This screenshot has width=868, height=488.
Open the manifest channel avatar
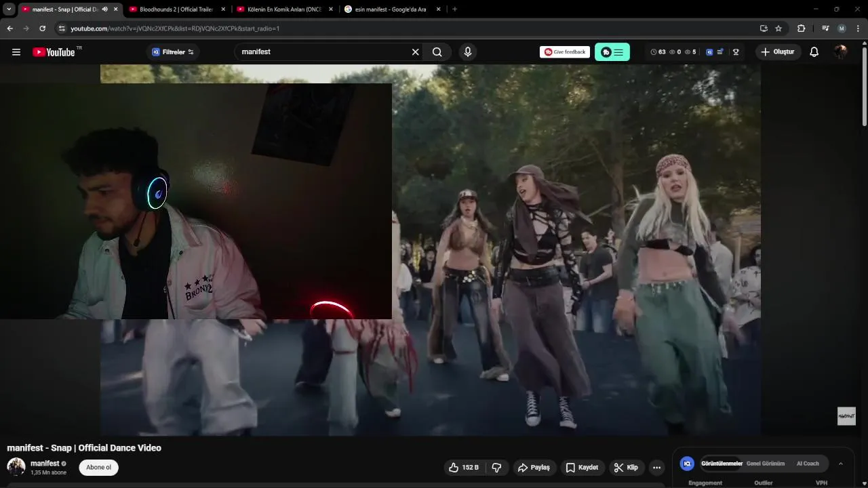point(16,467)
